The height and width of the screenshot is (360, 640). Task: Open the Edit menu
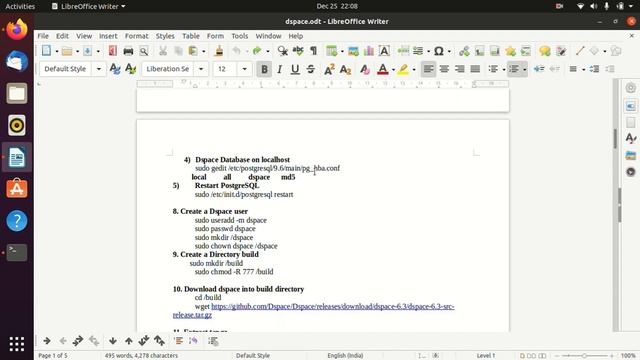62,36
